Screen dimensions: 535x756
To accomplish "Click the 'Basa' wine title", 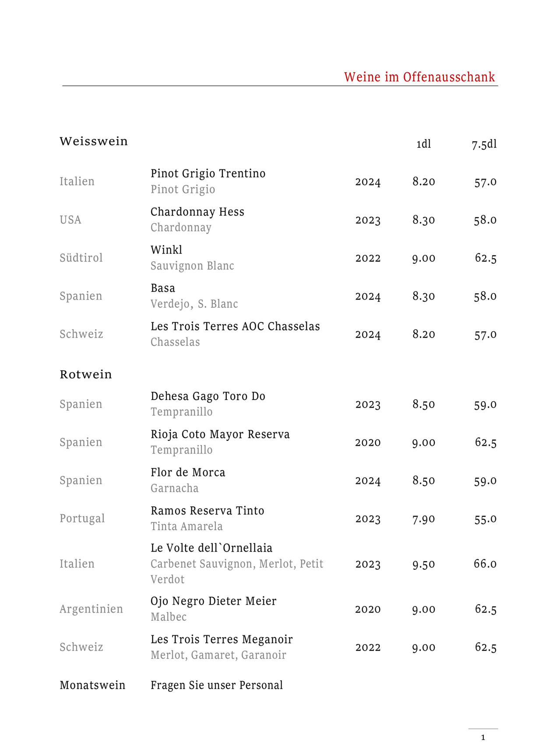I will point(163,288).
